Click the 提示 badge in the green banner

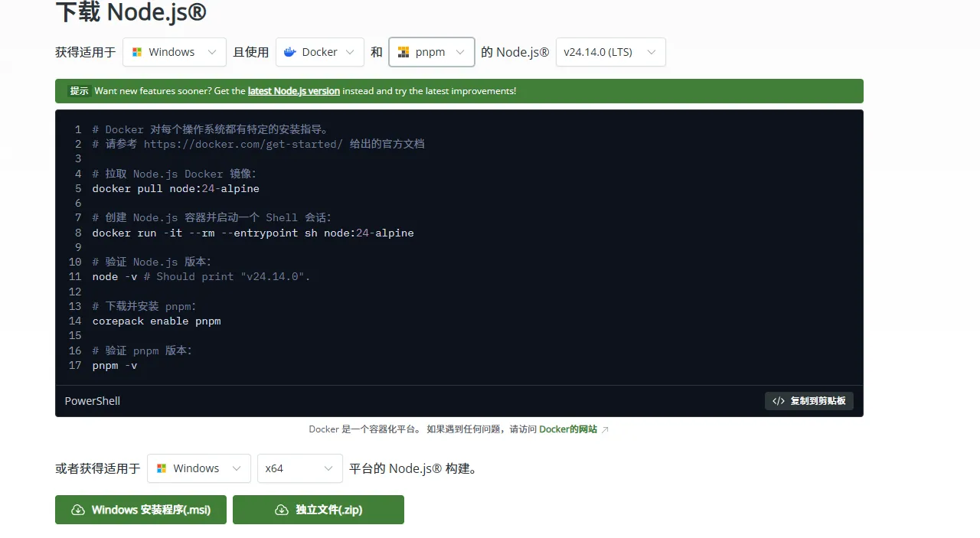tap(79, 90)
